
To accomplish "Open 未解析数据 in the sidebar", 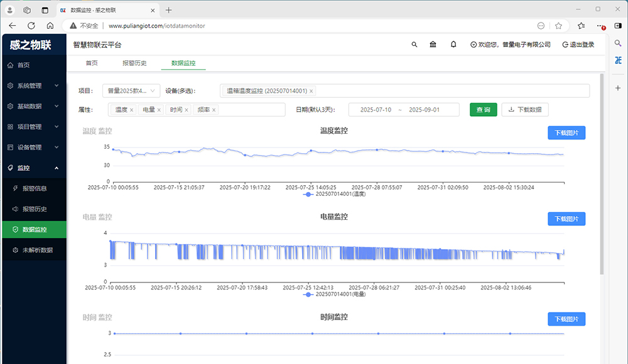I will pos(37,250).
